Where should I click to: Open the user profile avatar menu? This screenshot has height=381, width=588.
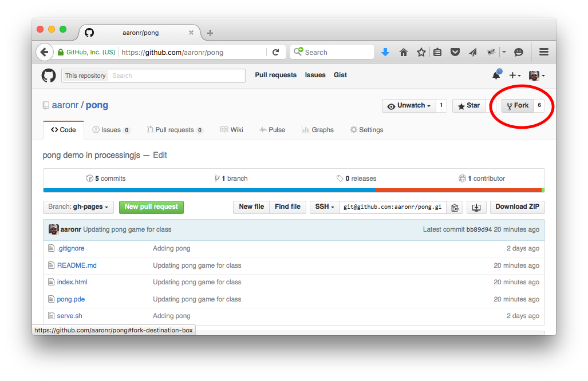pyautogui.click(x=536, y=76)
